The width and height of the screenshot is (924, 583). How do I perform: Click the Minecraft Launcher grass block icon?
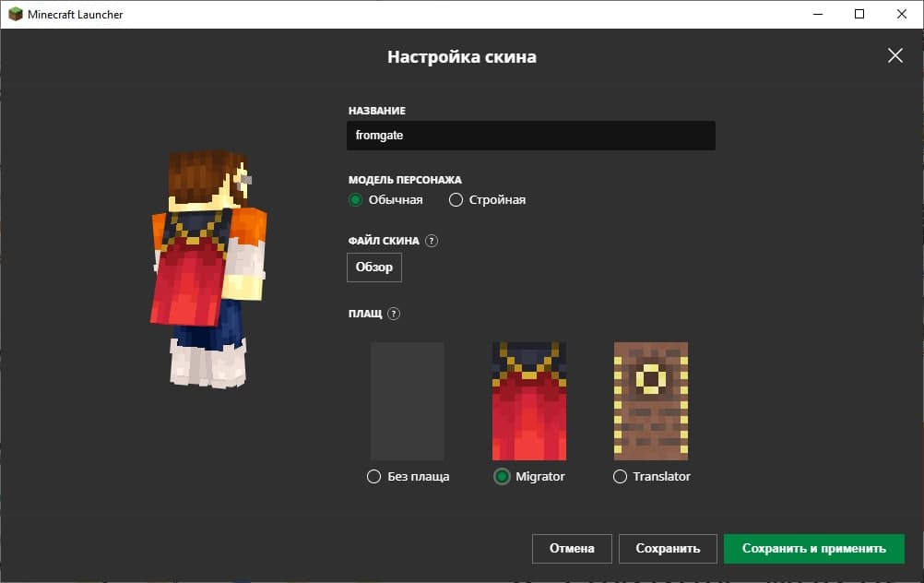pyautogui.click(x=16, y=14)
